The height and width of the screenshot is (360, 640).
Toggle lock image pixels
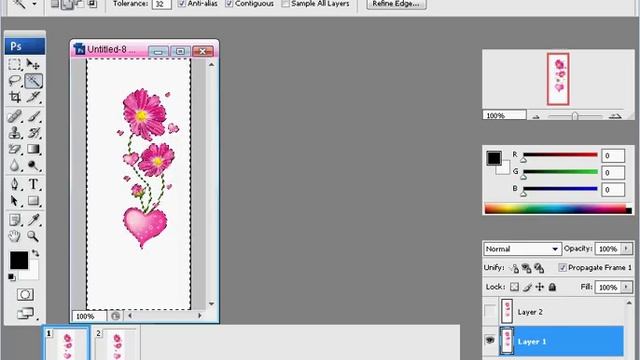(x=527, y=287)
